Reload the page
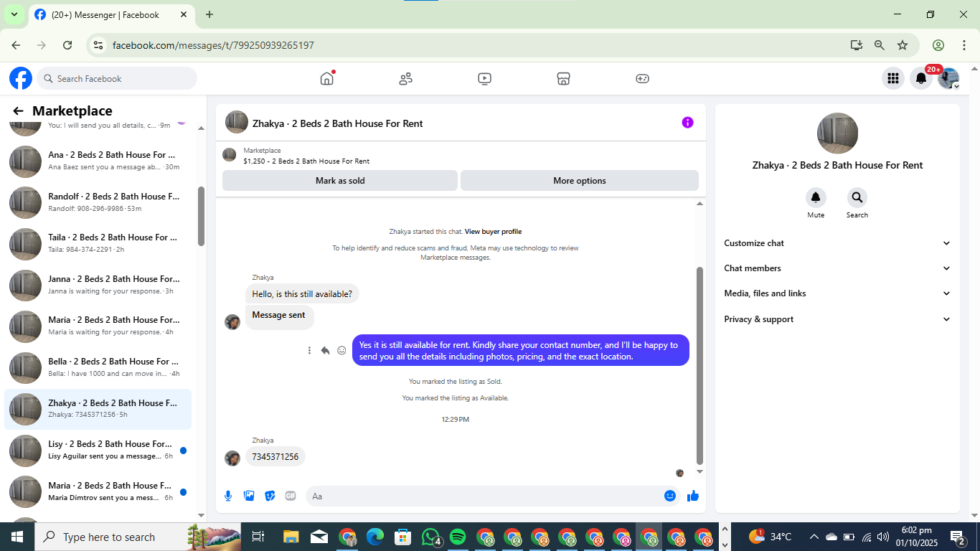 tap(67, 45)
